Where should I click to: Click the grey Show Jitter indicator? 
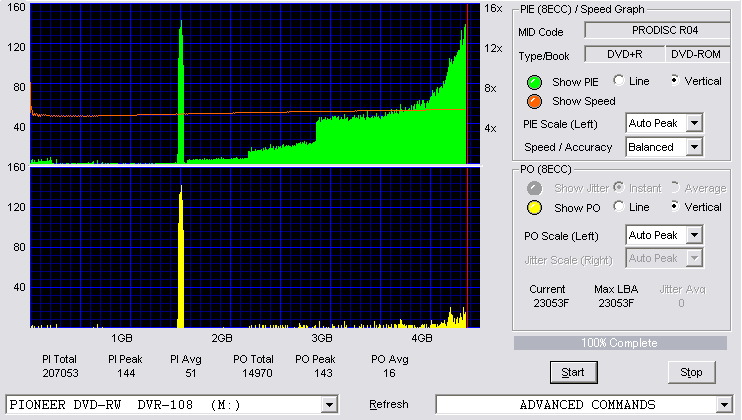[x=534, y=188]
